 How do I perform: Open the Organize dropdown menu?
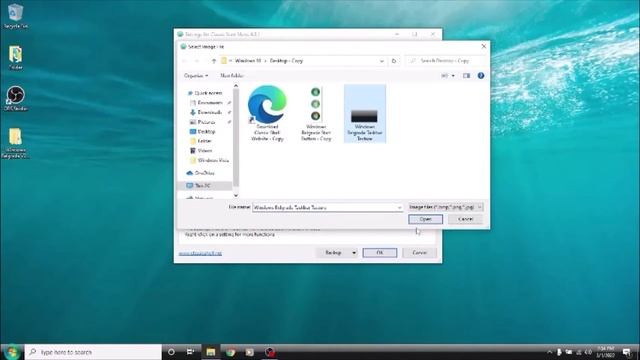coord(196,76)
